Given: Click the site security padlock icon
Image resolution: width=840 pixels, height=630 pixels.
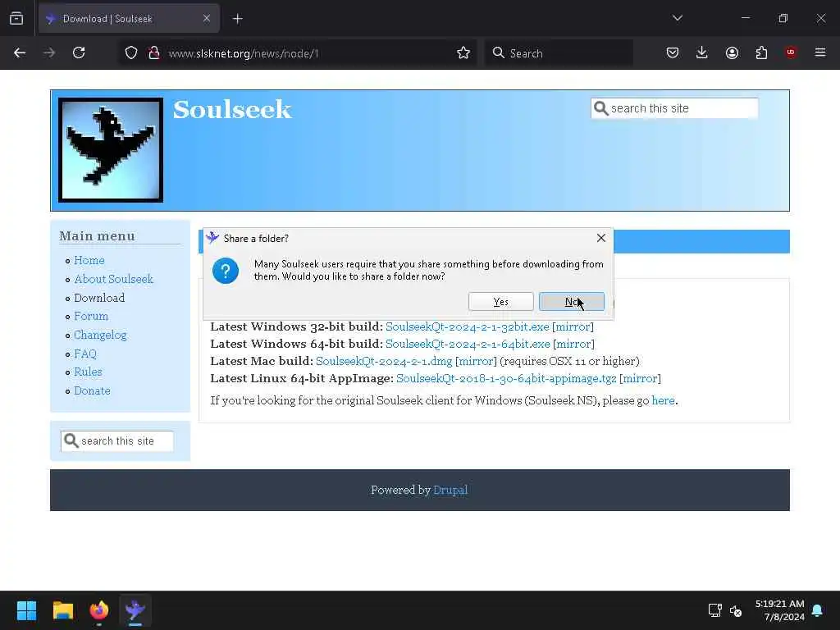Looking at the screenshot, I should [154, 53].
